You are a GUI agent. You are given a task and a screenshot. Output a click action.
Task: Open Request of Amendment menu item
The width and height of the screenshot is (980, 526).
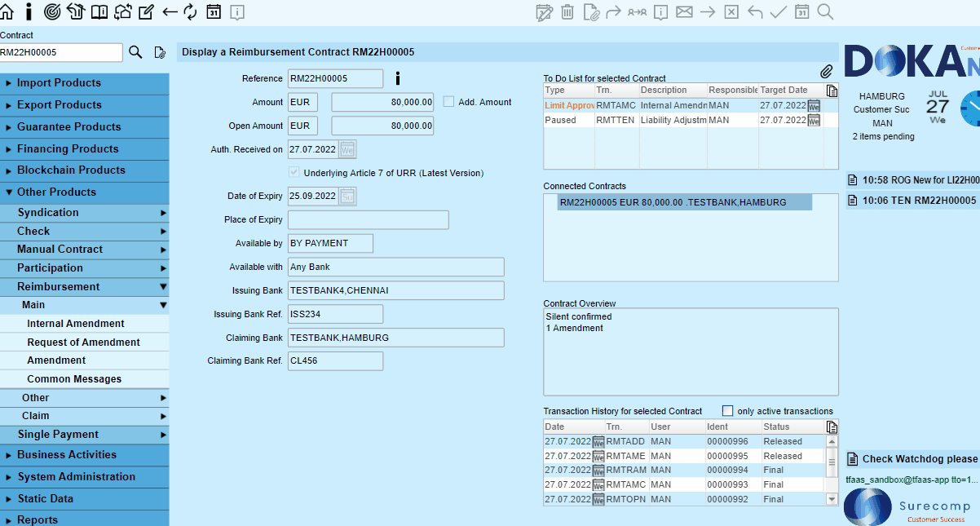tap(85, 343)
